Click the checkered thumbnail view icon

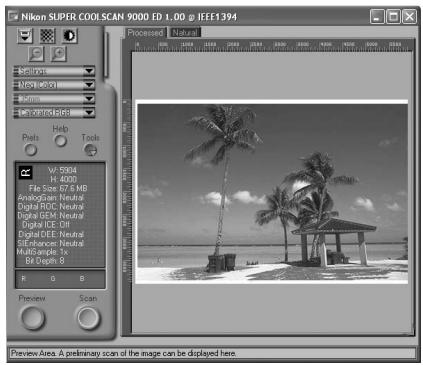pyautogui.click(x=47, y=36)
